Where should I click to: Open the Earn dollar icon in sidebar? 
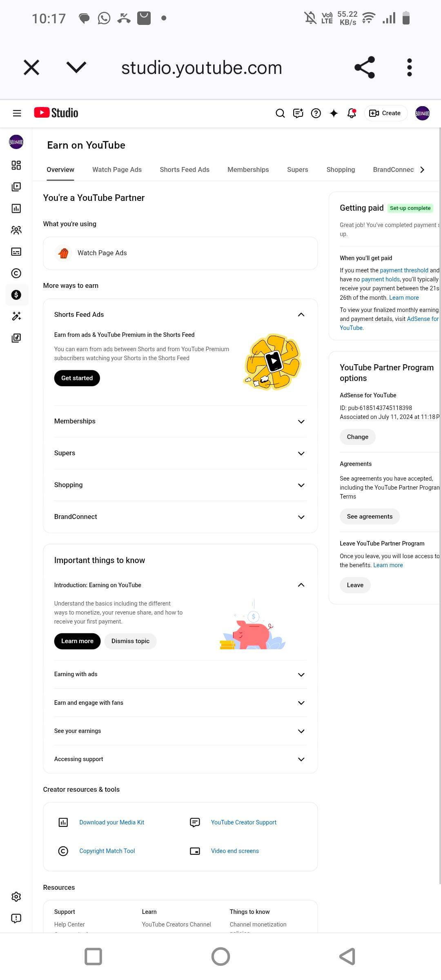pos(16,295)
